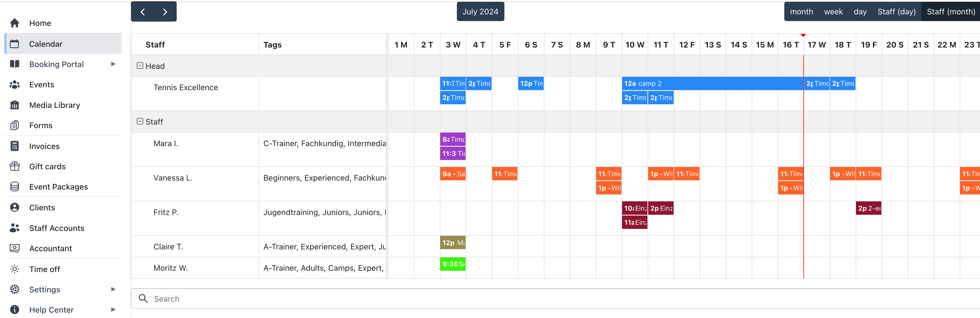Click the July 2024 date header
Screen dimensions: 980x318
480,11
